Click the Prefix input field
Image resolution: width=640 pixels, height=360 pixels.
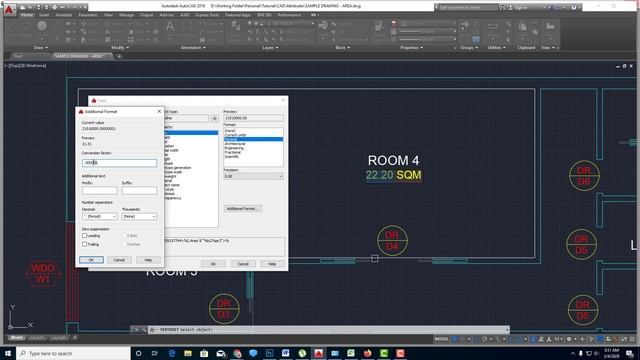[x=100, y=191]
